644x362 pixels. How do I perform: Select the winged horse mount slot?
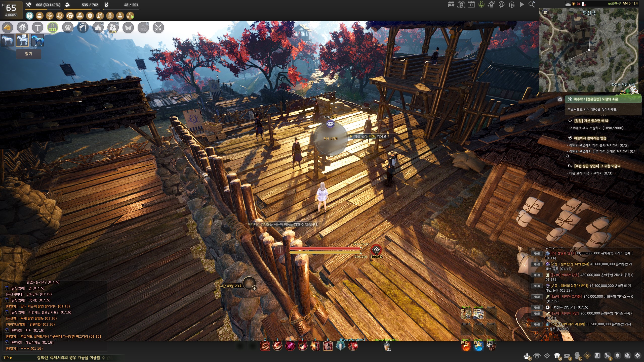[22, 40]
